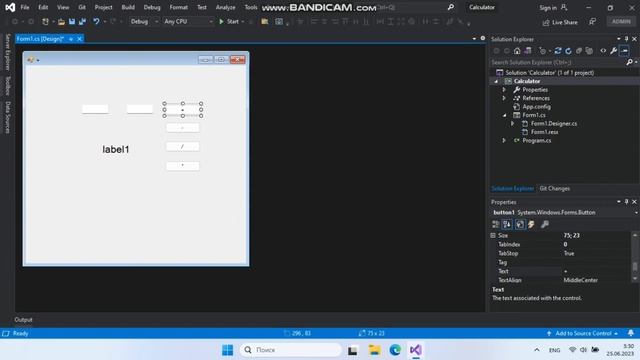The height and width of the screenshot is (360, 640).
Task: Toggle Preview Selected Items in Solution Explorer
Action: 624,51
